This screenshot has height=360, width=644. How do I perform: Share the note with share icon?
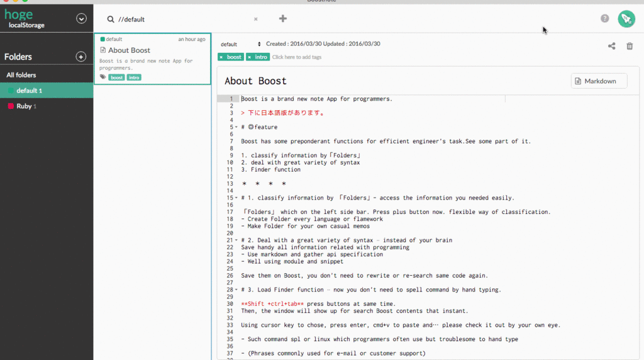611,46
